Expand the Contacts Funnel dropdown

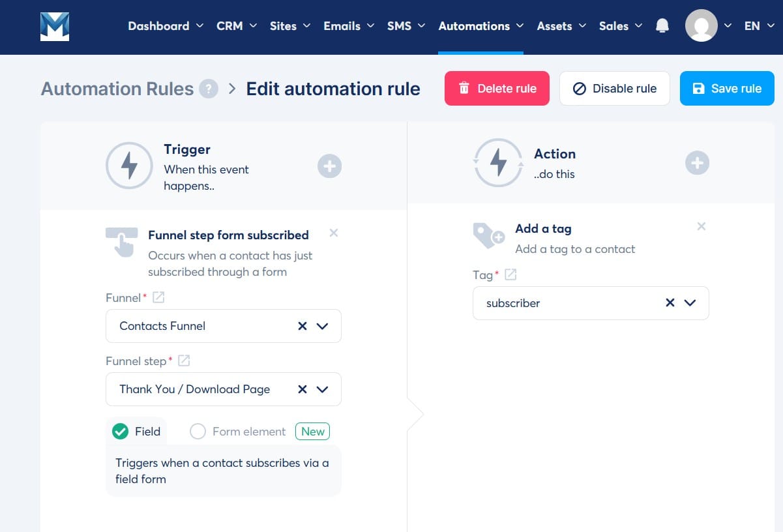(322, 326)
